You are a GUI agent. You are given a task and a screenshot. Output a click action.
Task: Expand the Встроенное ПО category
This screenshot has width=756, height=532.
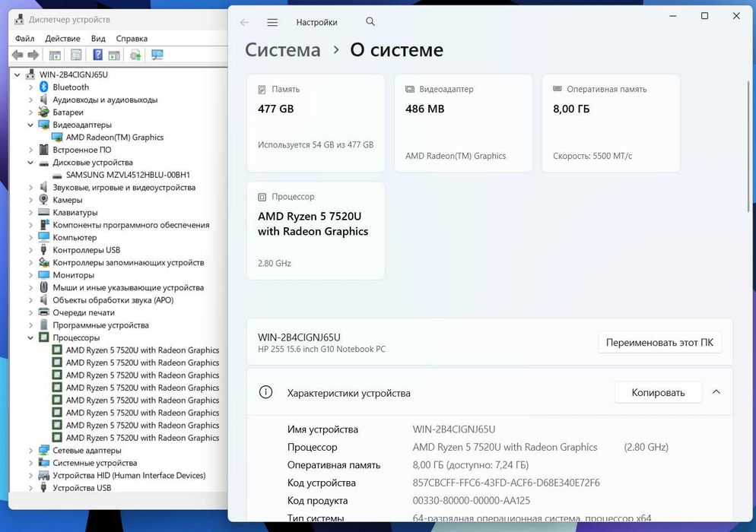pos(31,150)
